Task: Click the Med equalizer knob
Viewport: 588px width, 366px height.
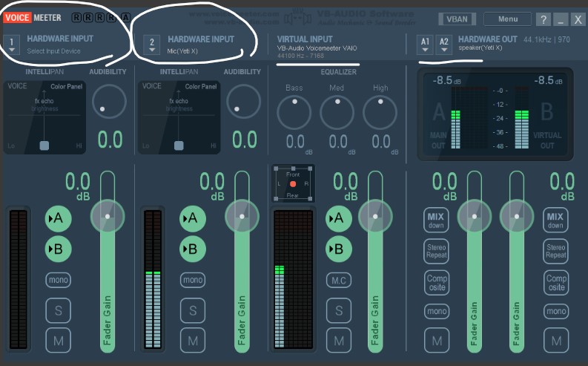Action: coord(337,112)
